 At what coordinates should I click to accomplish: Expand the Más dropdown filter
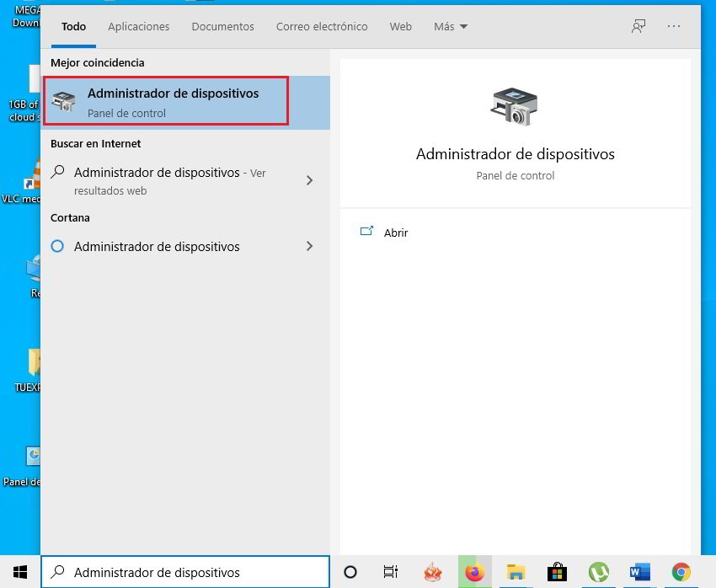451,26
